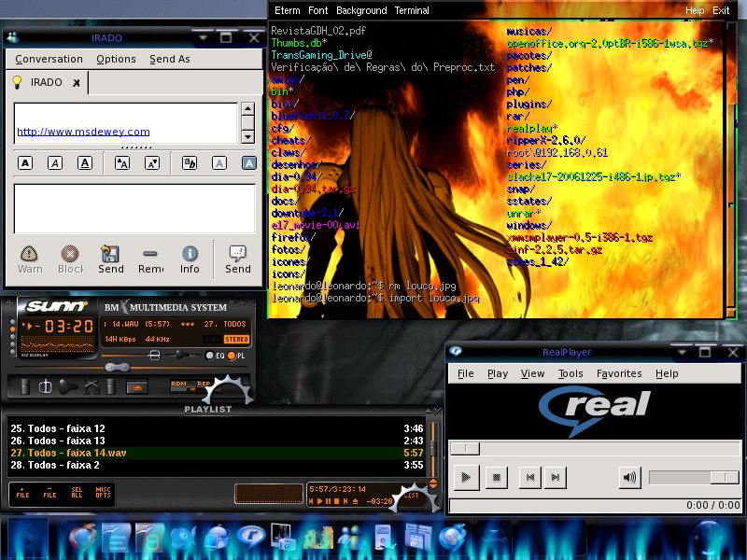This screenshot has height=560, width=747.
Task: Open the msdewey.com link
Action: point(83,132)
